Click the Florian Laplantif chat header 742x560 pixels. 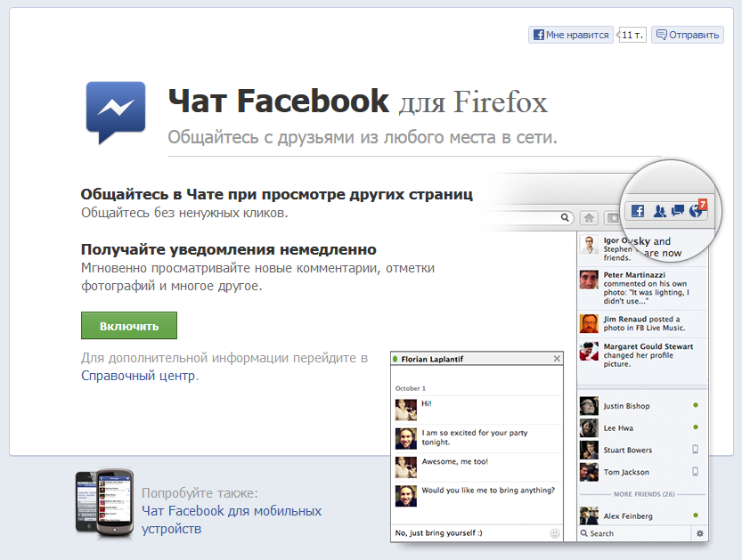click(x=477, y=359)
